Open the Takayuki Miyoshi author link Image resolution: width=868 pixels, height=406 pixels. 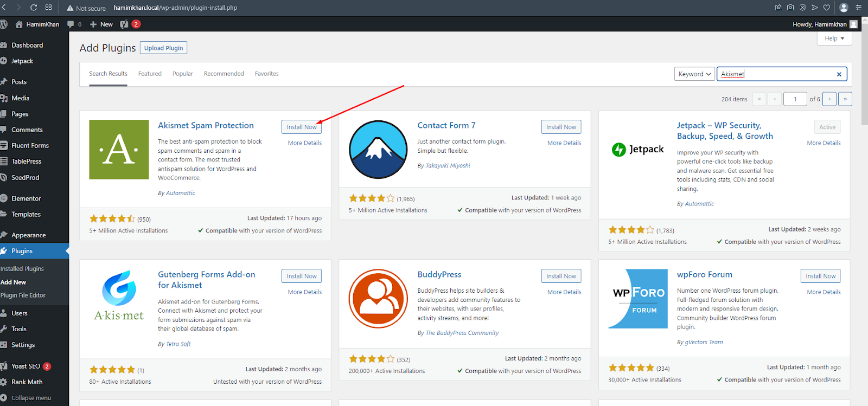448,166
